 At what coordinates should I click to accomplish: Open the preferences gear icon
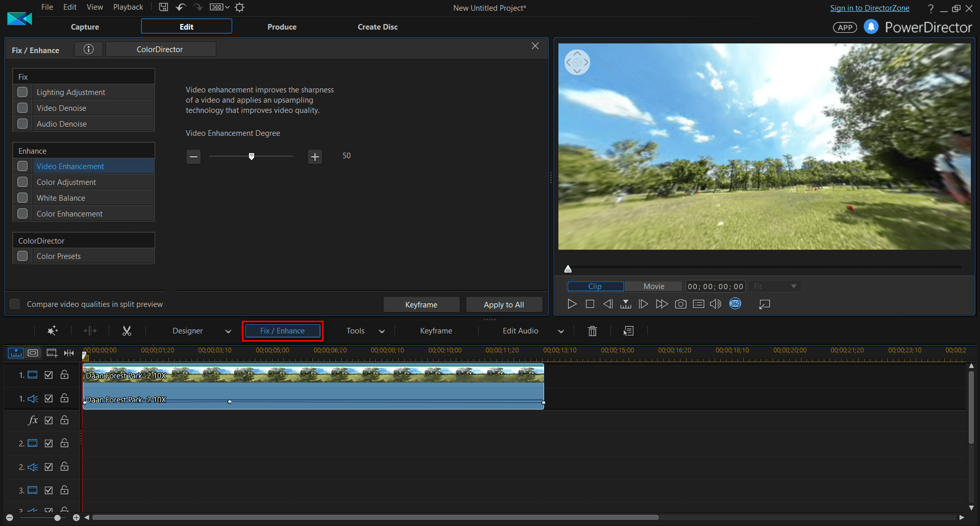pos(239,7)
